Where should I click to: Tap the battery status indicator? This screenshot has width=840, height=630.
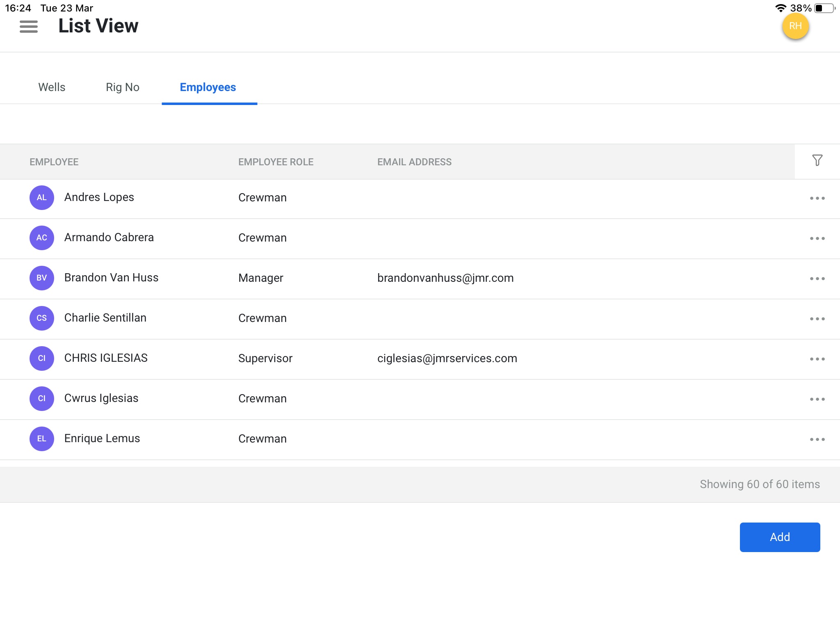point(825,8)
